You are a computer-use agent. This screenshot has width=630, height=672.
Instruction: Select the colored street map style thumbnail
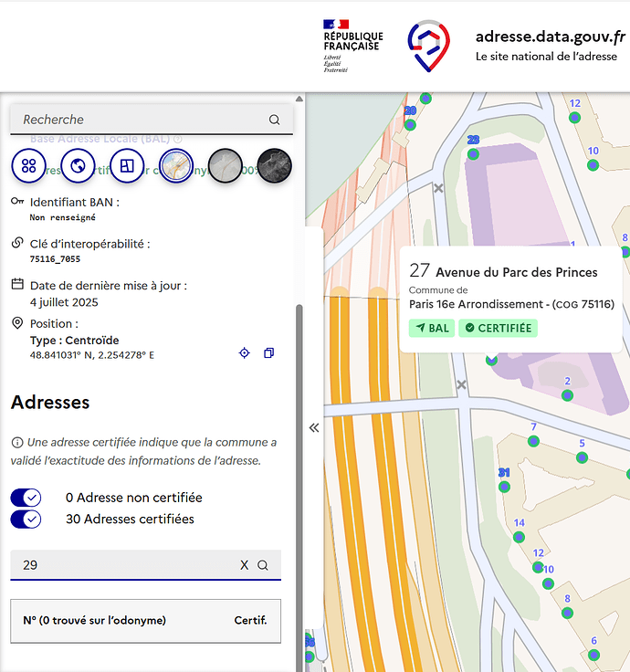[x=176, y=166]
